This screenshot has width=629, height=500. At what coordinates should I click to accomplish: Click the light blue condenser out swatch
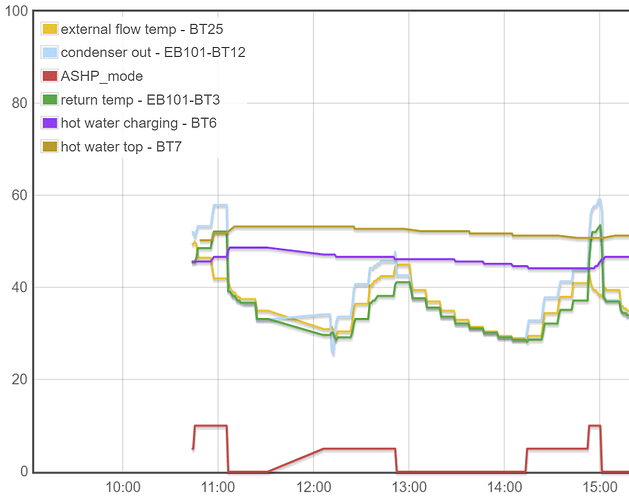pos(50,52)
